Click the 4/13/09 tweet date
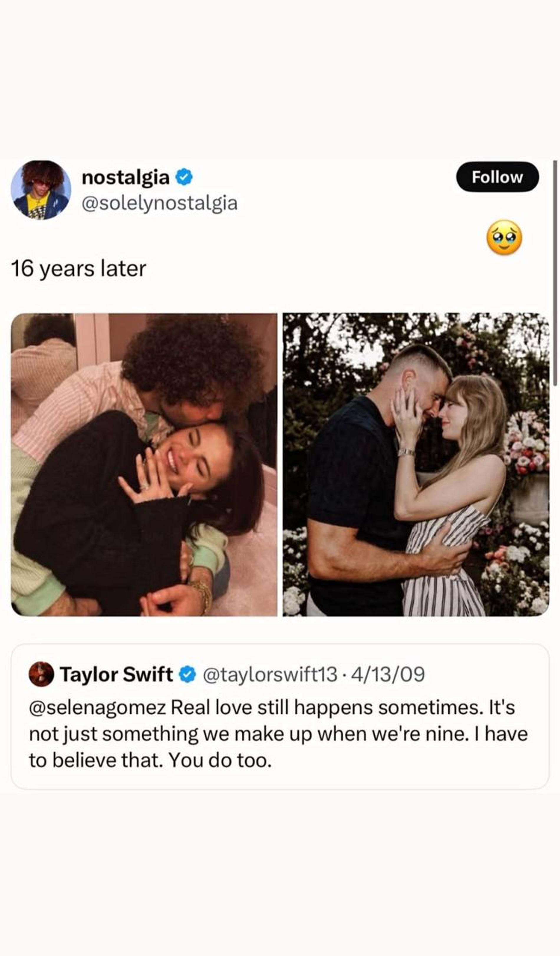Image resolution: width=560 pixels, height=956 pixels. pos(388,674)
